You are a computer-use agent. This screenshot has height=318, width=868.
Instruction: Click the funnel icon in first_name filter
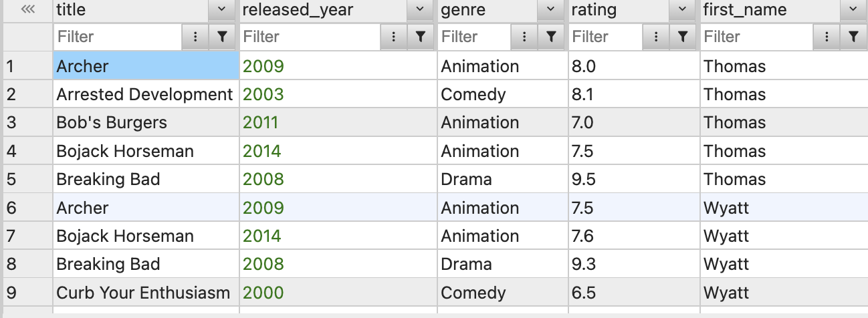(x=853, y=37)
